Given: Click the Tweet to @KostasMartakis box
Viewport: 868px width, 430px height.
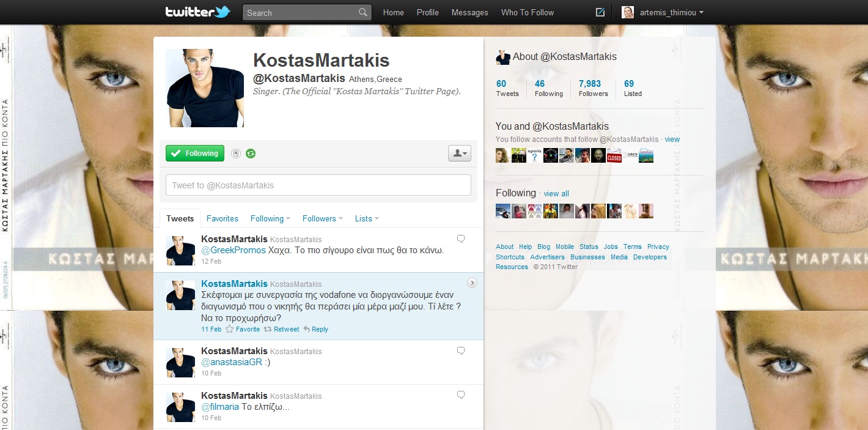Looking at the screenshot, I should [318, 185].
